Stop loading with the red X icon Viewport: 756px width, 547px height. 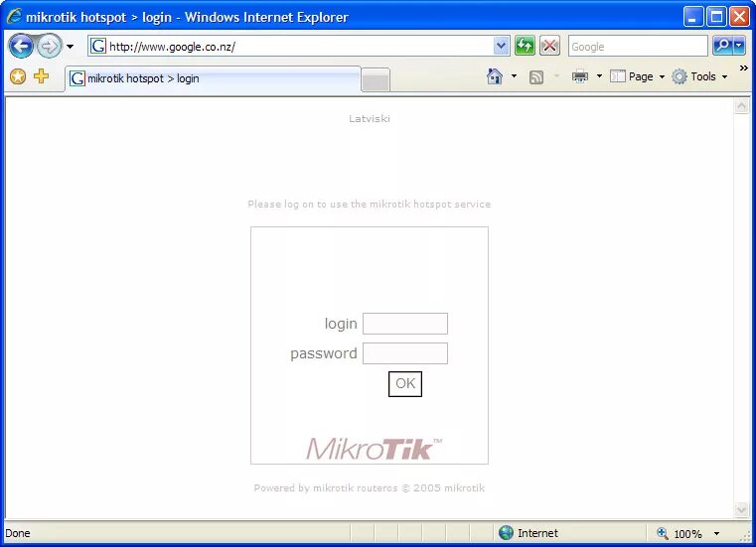pos(549,47)
